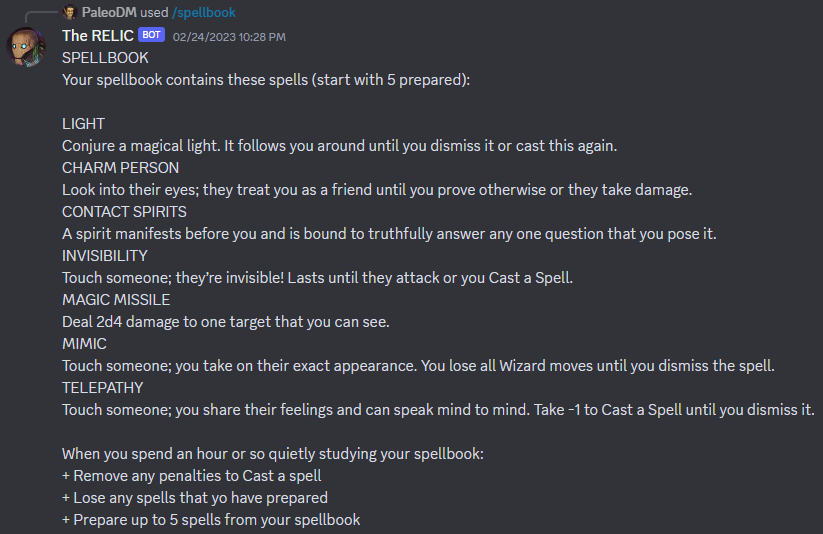Click the CONTACT SPIRITS spell title

124,212
